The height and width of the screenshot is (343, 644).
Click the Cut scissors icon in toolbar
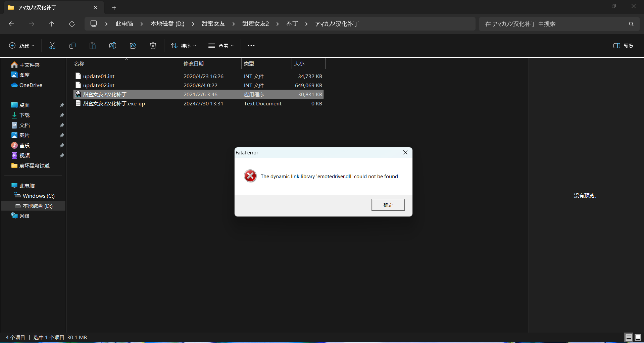pyautogui.click(x=52, y=46)
